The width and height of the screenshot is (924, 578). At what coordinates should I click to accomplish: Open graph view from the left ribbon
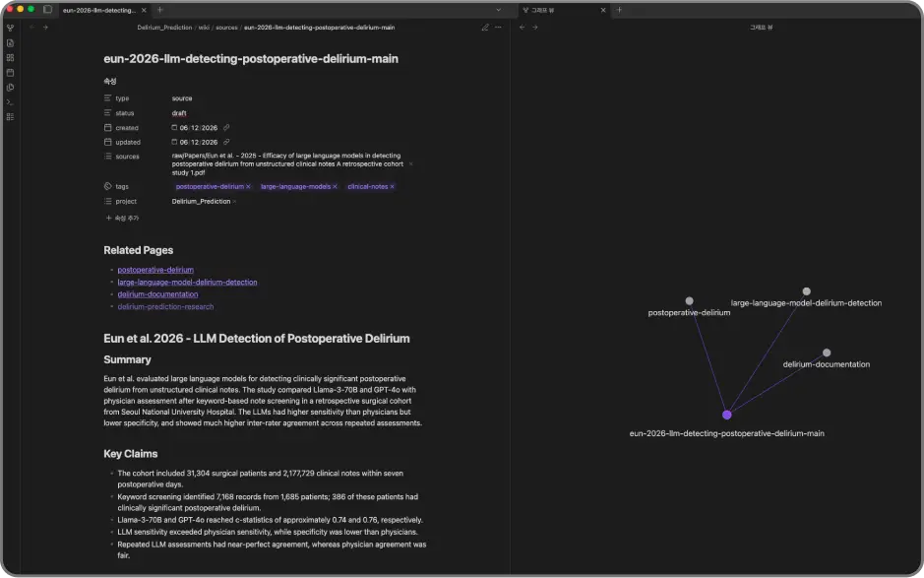point(10,28)
